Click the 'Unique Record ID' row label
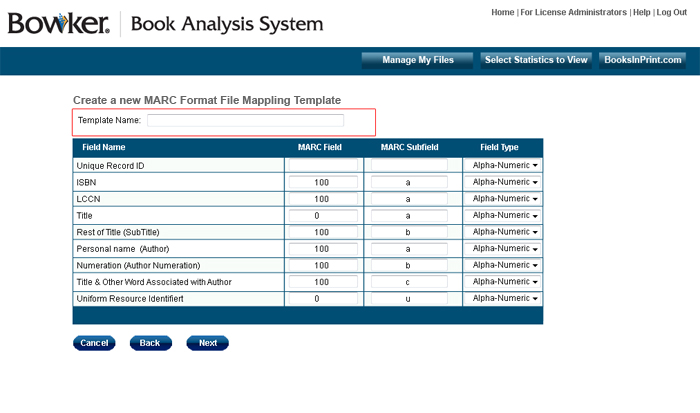The image size is (700, 413). pos(110,166)
